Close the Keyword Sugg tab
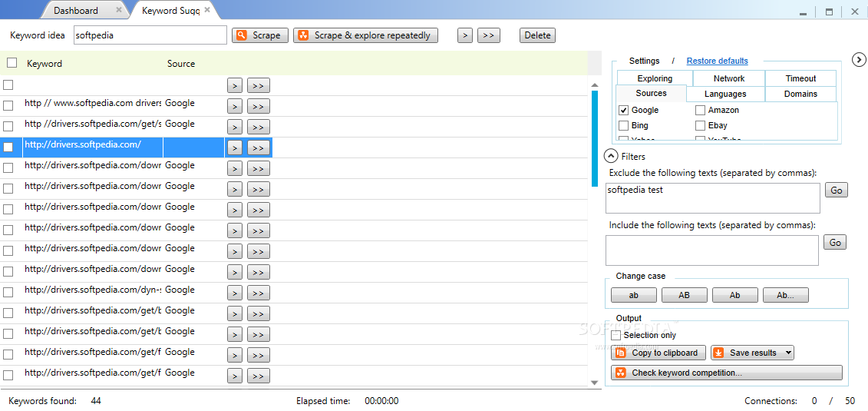Image resolution: width=868 pixels, height=411 pixels. click(x=207, y=10)
